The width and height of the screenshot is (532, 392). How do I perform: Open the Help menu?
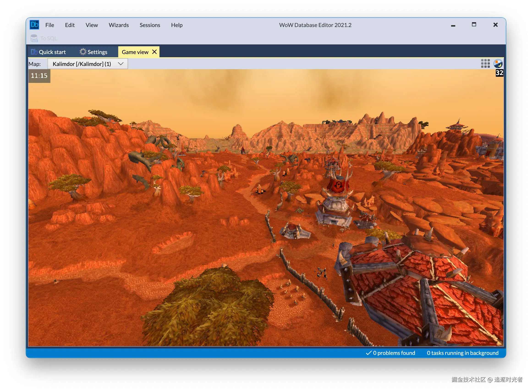coord(177,25)
